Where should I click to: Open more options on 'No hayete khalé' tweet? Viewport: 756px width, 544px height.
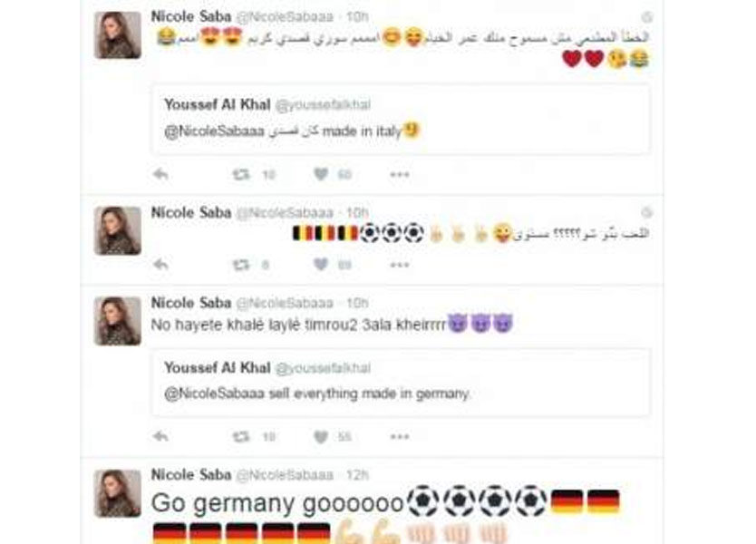point(400,436)
